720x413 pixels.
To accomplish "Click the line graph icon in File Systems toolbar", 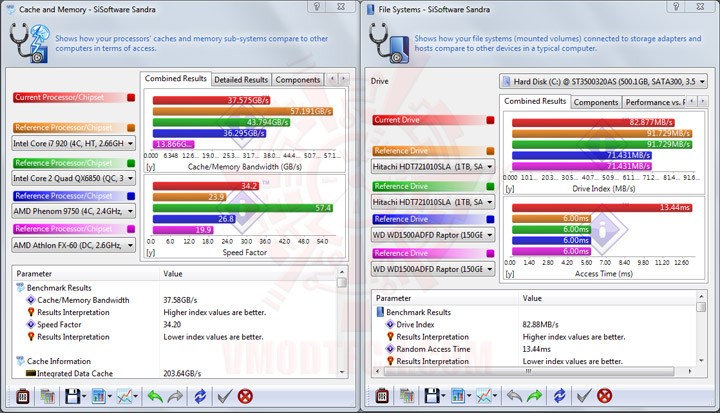I will (x=484, y=396).
